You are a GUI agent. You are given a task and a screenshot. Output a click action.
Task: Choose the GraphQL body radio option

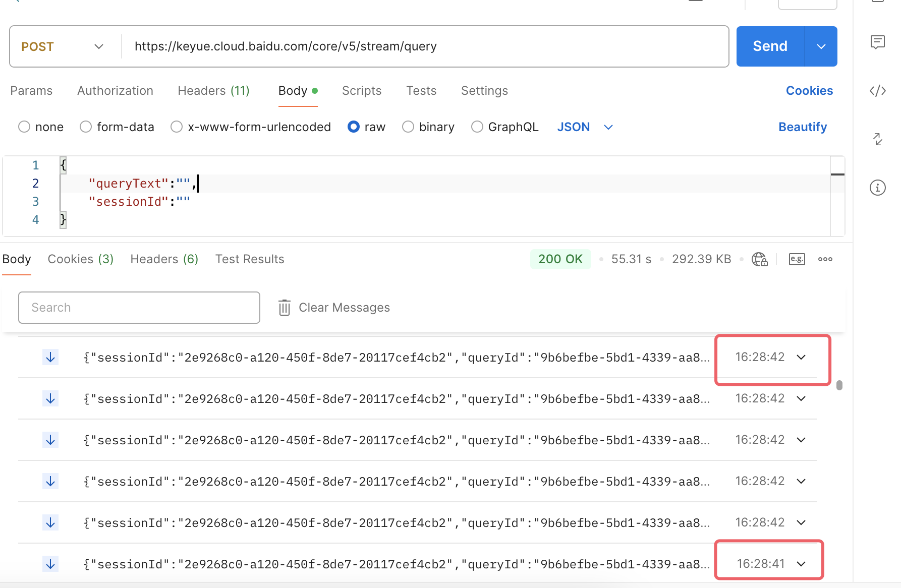(x=477, y=127)
